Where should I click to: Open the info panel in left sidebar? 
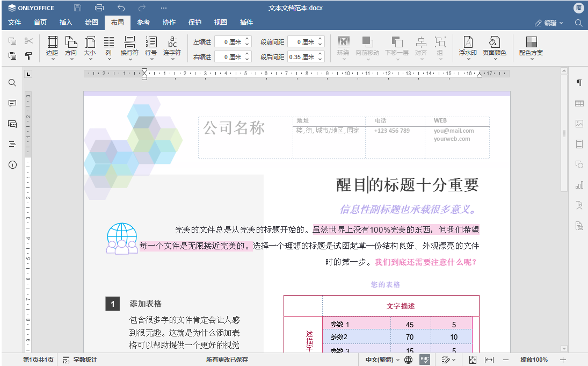(x=12, y=165)
